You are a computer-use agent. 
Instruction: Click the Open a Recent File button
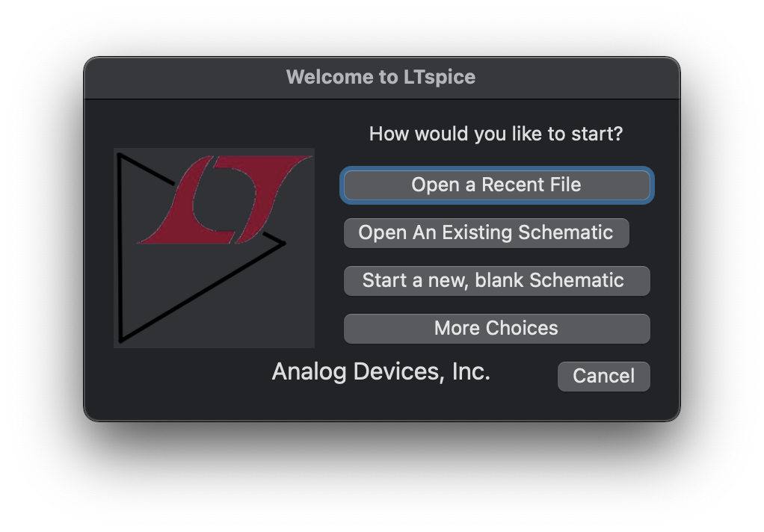496,185
